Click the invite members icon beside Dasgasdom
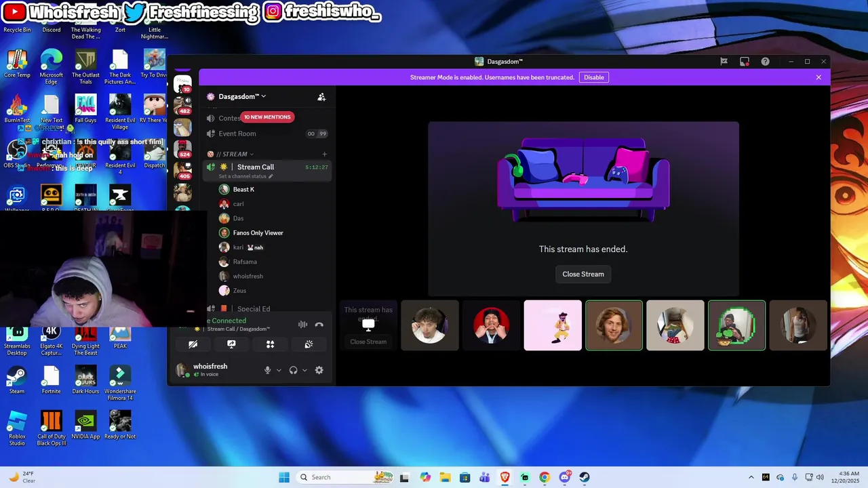Image resolution: width=868 pixels, height=488 pixels. click(x=321, y=97)
